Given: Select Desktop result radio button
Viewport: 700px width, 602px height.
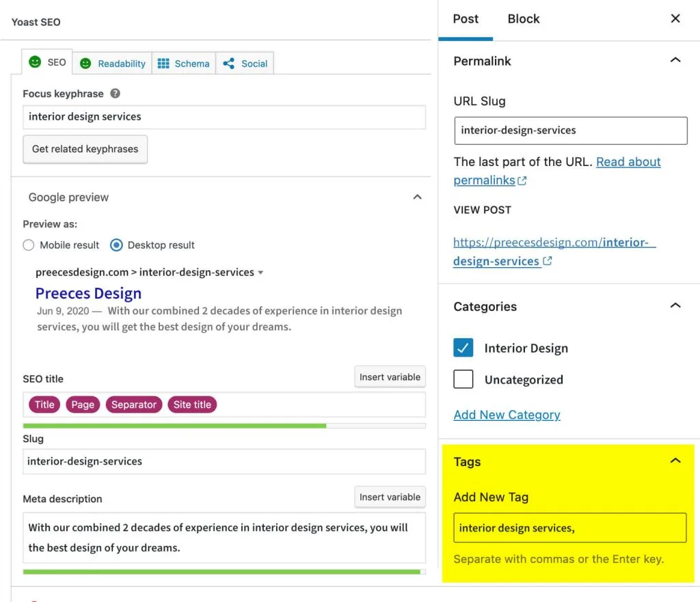Looking at the screenshot, I should [116, 245].
